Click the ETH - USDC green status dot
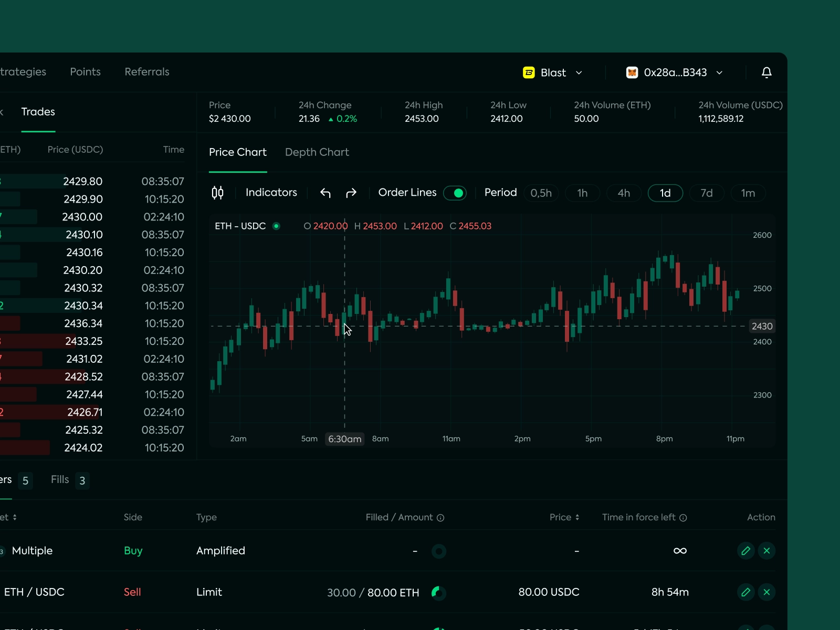Screen dimensions: 840x630 (x=276, y=226)
